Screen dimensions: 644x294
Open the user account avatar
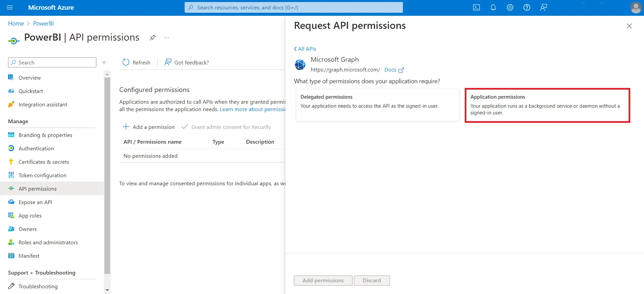click(636, 7)
